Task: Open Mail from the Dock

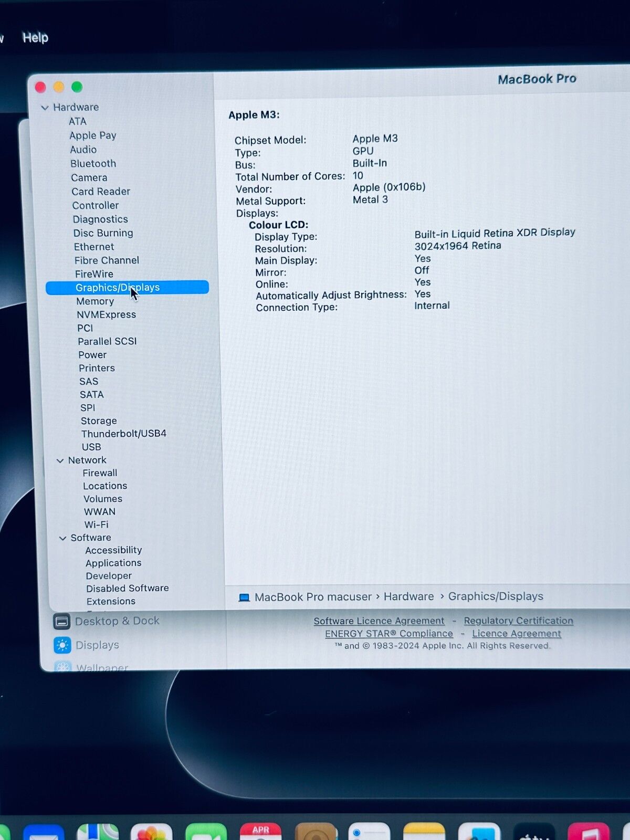Action: [x=44, y=833]
